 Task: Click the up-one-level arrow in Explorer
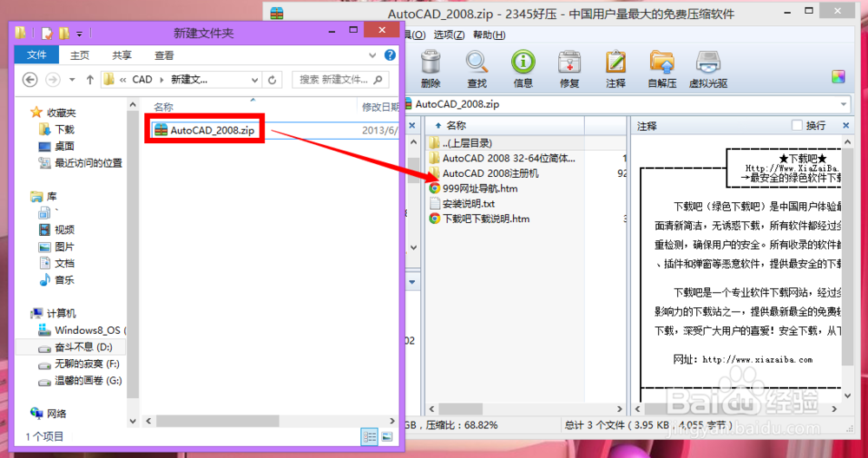tap(89, 80)
